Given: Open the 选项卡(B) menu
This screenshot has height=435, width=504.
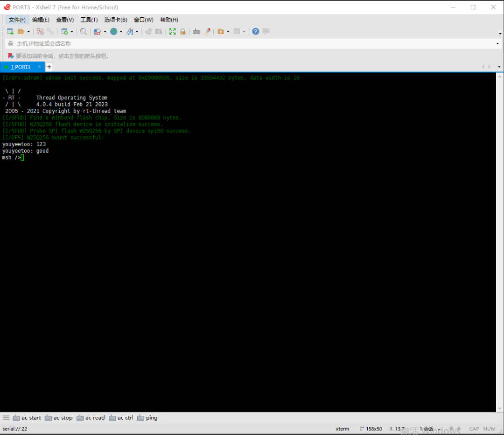Looking at the screenshot, I should (116, 20).
